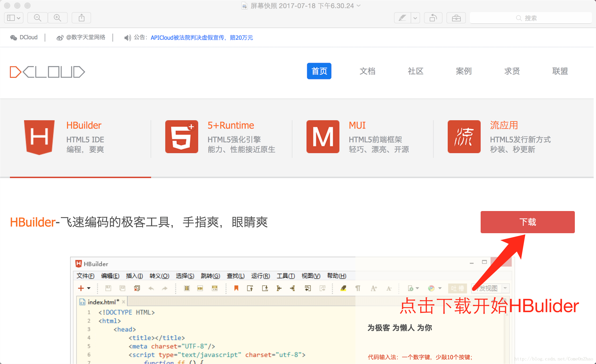Image resolution: width=596 pixels, height=364 pixels.
Task: Click the 搜索 search field
Action: 531,18
